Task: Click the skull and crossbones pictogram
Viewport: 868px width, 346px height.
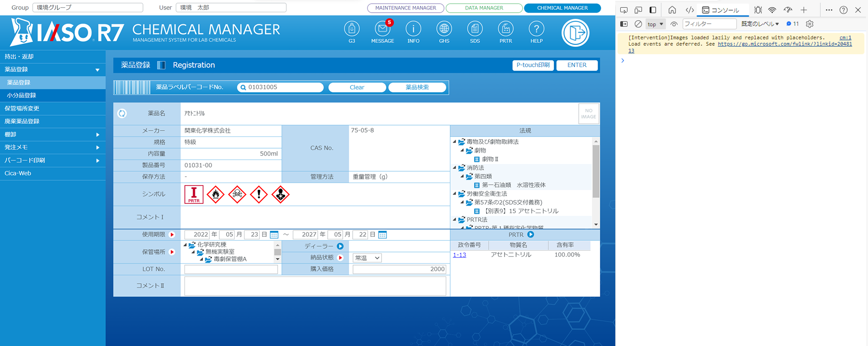Action: (x=237, y=195)
